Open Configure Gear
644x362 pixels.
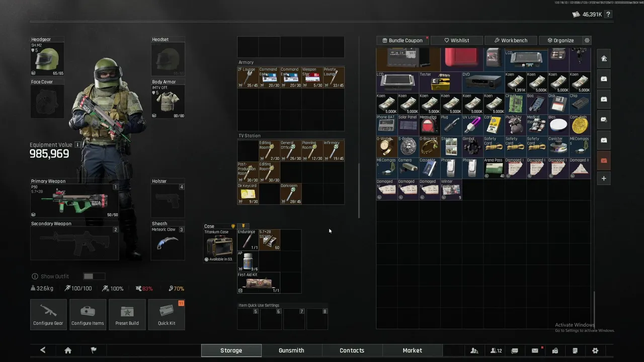coord(48,315)
